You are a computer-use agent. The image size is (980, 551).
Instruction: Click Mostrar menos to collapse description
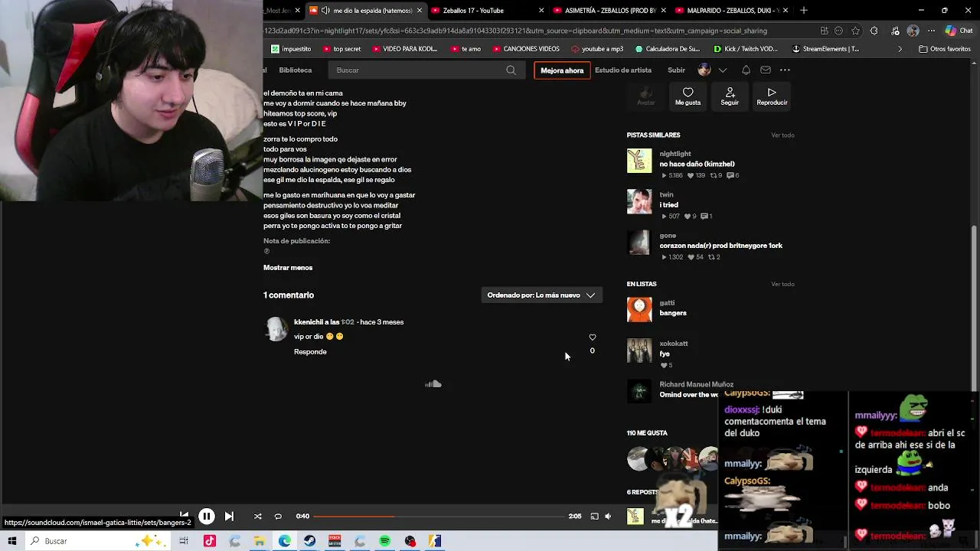coord(288,268)
